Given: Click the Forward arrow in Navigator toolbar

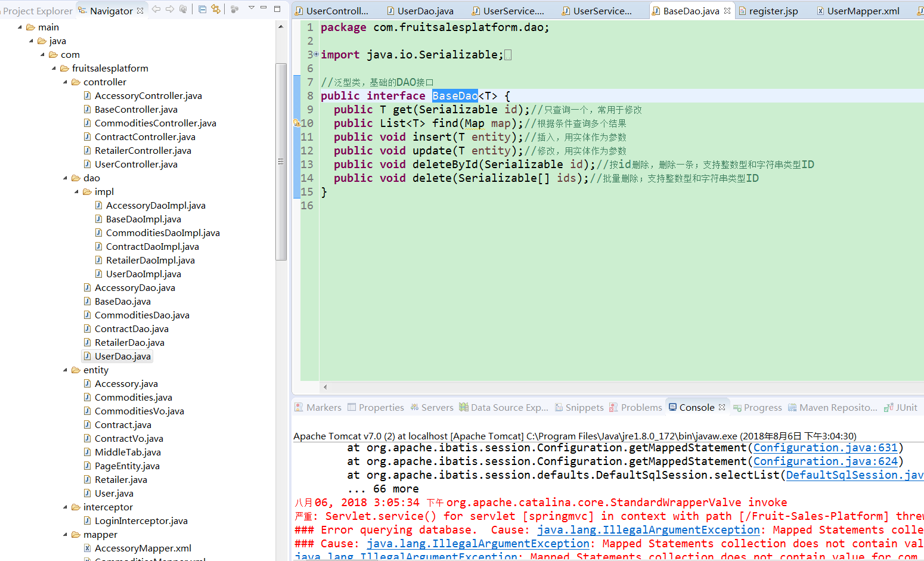Looking at the screenshot, I should (x=170, y=9).
